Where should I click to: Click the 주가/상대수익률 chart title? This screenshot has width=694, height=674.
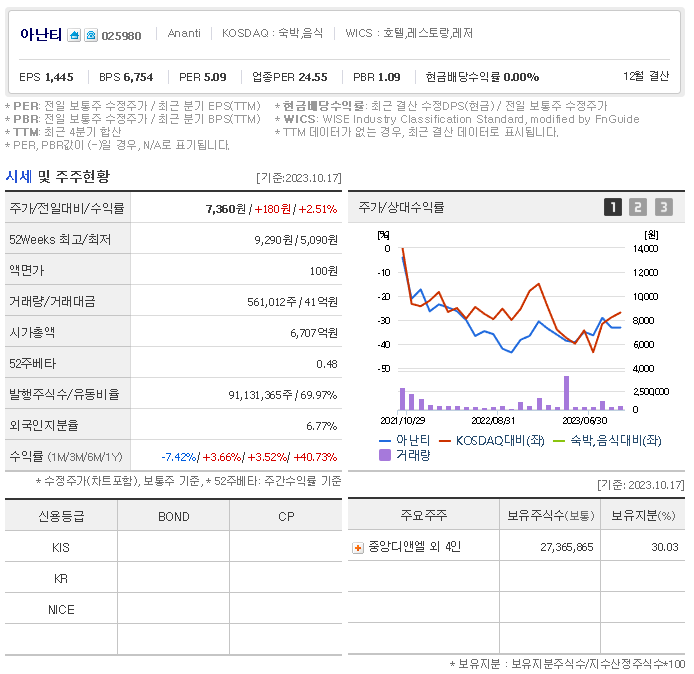(401, 207)
